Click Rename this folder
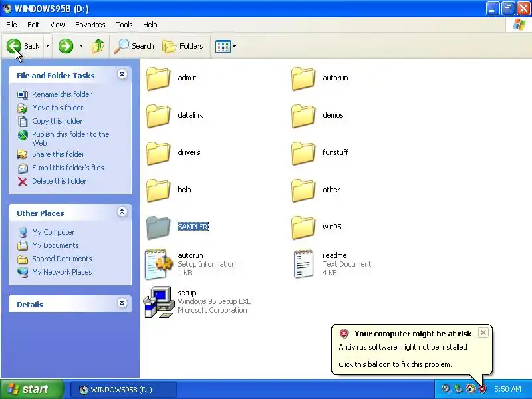The height and width of the screenshot is (399, 532). click(x=62, y=94)
